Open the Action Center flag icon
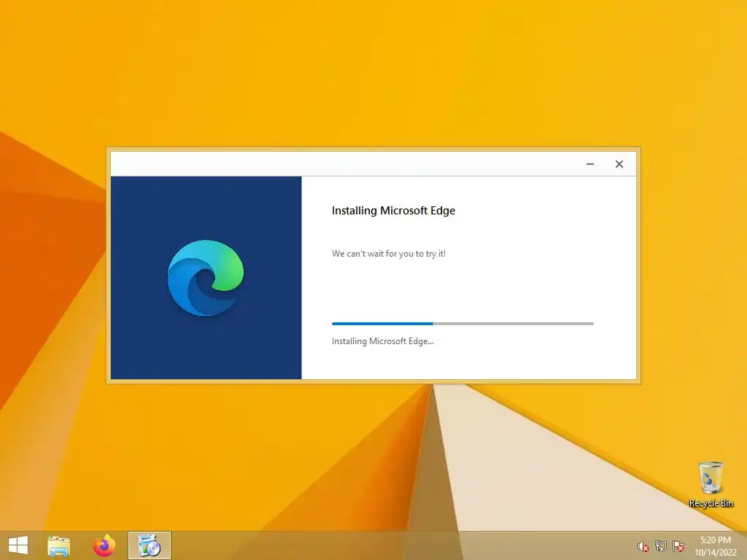Screen dimensions: 747x560 tap(678, 546)
